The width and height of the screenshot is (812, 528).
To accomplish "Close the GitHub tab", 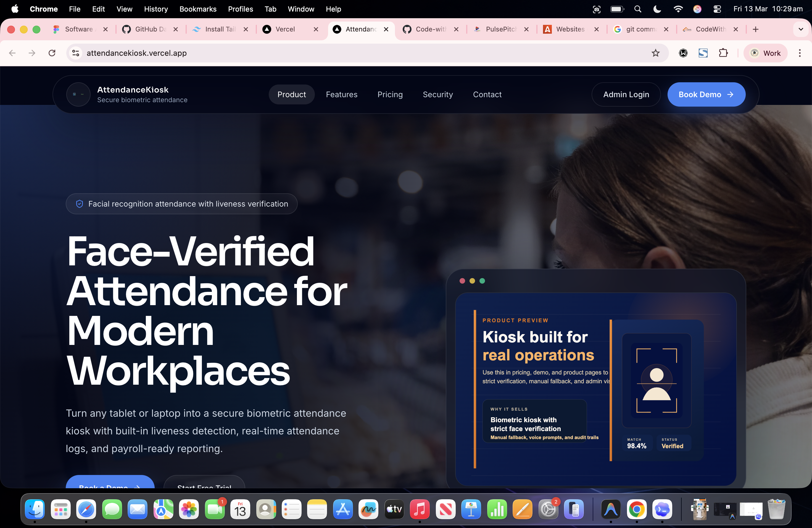I will click(x=176, y=29).
